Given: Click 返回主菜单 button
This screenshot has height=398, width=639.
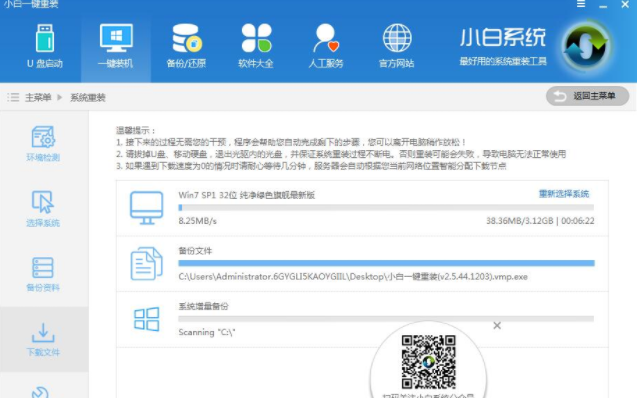Looking at the screenshot, I should tap(587, 96).
